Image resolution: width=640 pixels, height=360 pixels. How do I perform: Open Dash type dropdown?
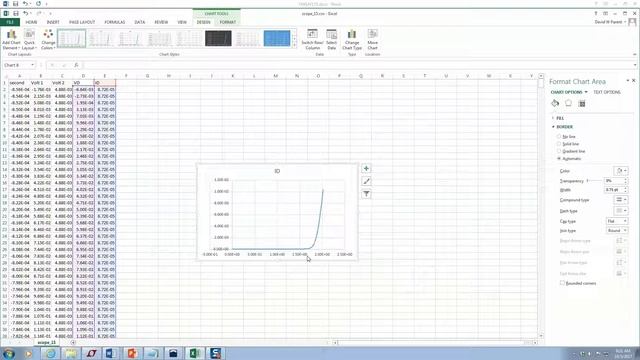point(621,211)
